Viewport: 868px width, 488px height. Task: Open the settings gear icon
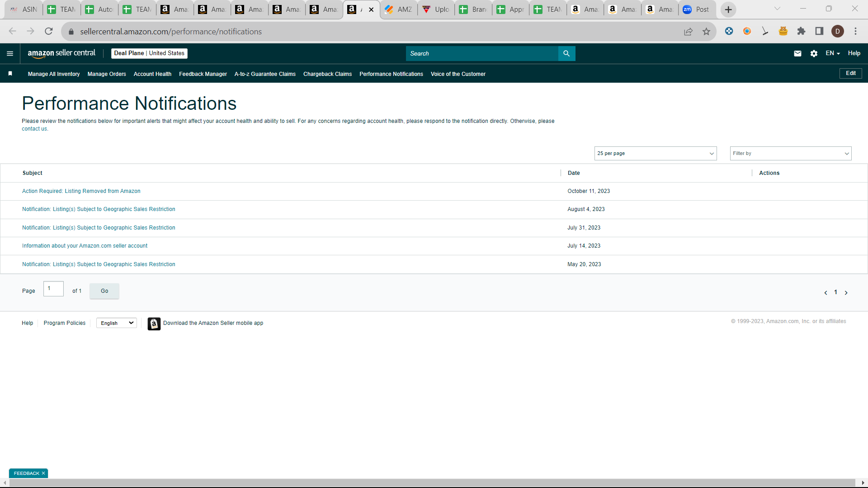pyautogui.click(x=814, y=53)
